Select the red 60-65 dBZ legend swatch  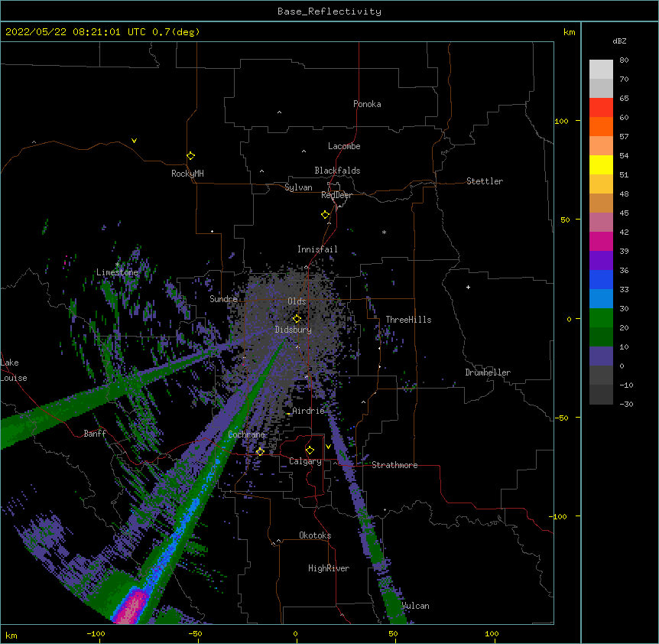tap(601, 108)
